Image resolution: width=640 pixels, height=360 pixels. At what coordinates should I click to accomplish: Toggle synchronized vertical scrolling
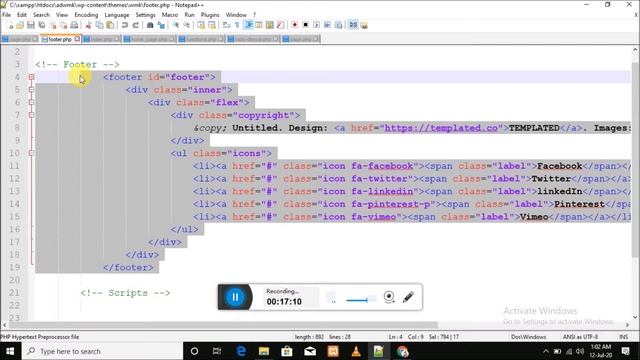click(201, 25)
